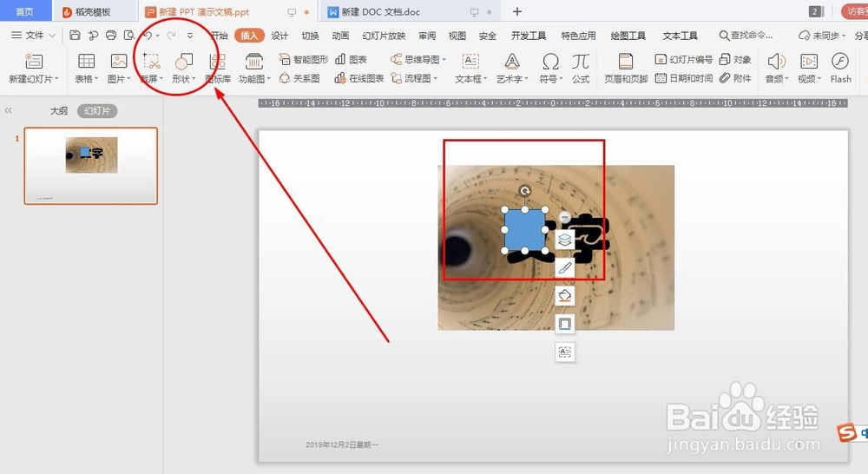Screen dimensions: 868x474
Task: Insert Date and Time (日期和时间)
Action: (x=684, y=79)
